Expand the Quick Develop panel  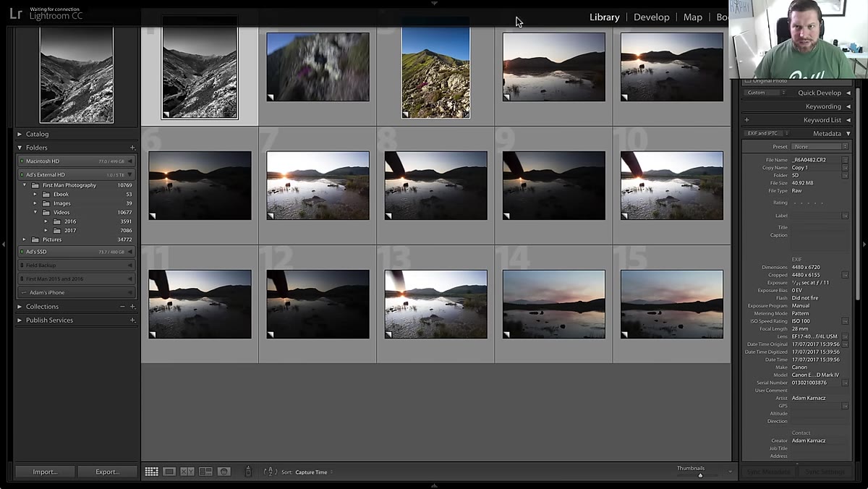click(x=848, y=93)
